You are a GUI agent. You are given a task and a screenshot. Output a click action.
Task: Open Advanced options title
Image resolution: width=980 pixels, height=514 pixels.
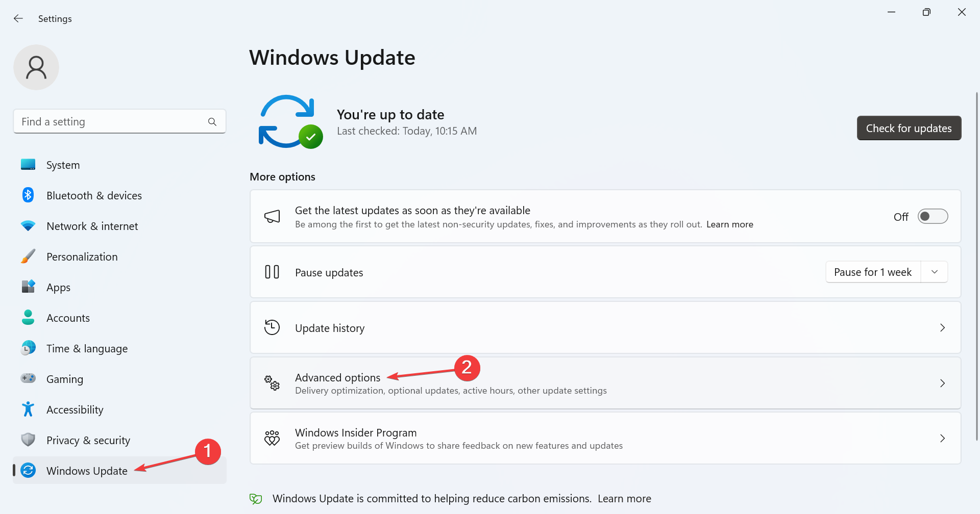click(x=337, y=377)
